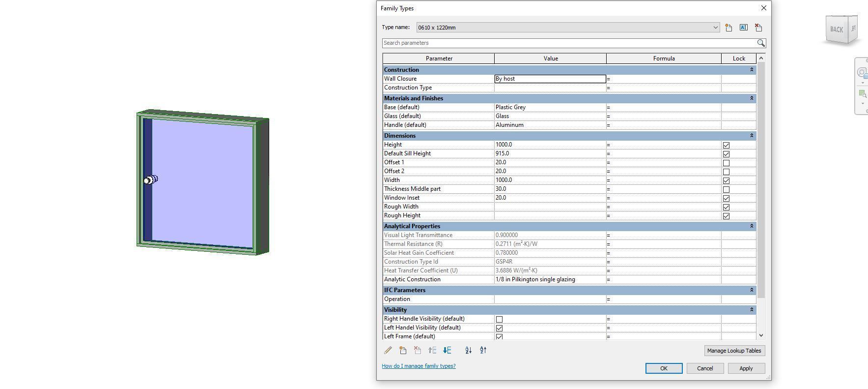Image resolution: width=868 pixels, height=389 pixels.
Task: Click the Rename Type icon
Action: point(744,28)
